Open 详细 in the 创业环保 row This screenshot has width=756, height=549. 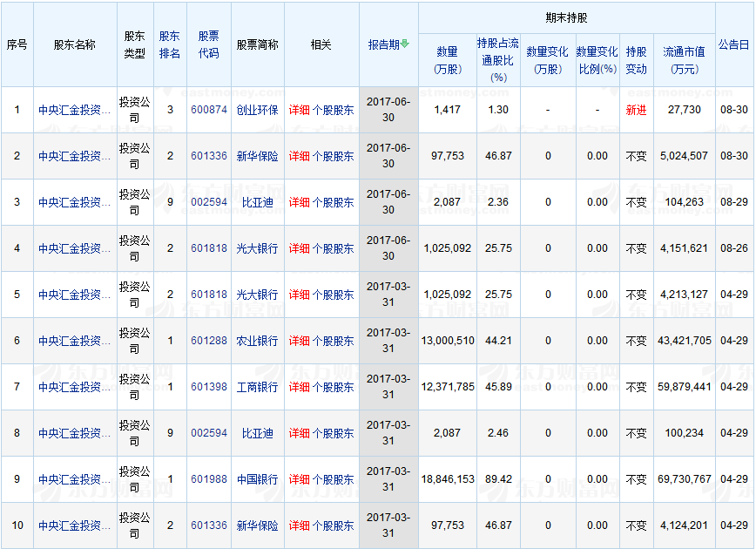[x=299, y=110]
